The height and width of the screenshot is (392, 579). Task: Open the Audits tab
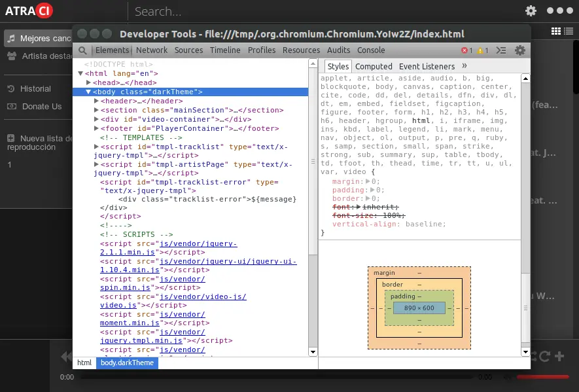(x=339, y=50)
